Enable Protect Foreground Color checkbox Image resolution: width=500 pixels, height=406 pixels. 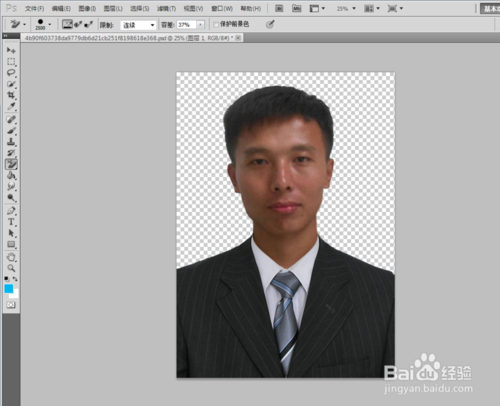pos(216,24)
